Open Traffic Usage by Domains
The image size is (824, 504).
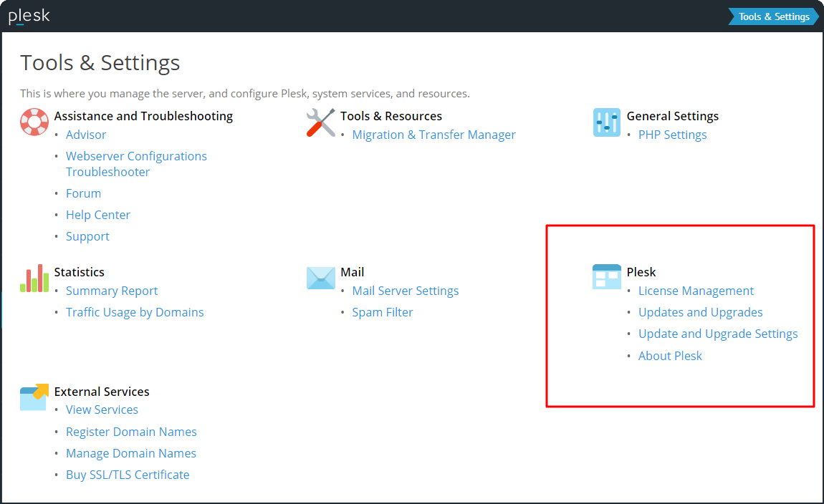pyautogui.click(x=135, y=312)
